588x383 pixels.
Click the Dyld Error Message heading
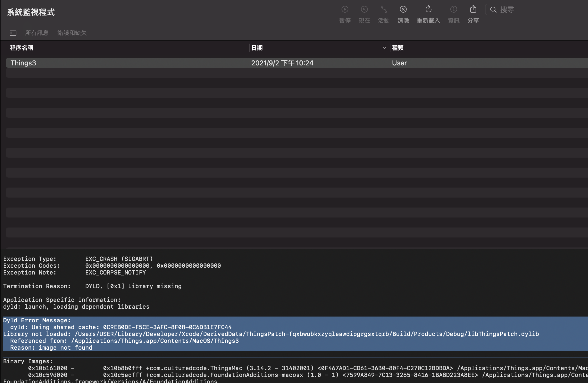click(x=37, y=320)
